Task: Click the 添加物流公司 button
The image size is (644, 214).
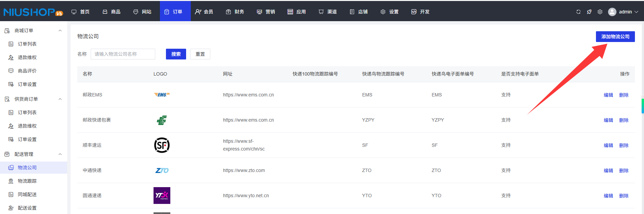Action: click(x=615, y=37)
